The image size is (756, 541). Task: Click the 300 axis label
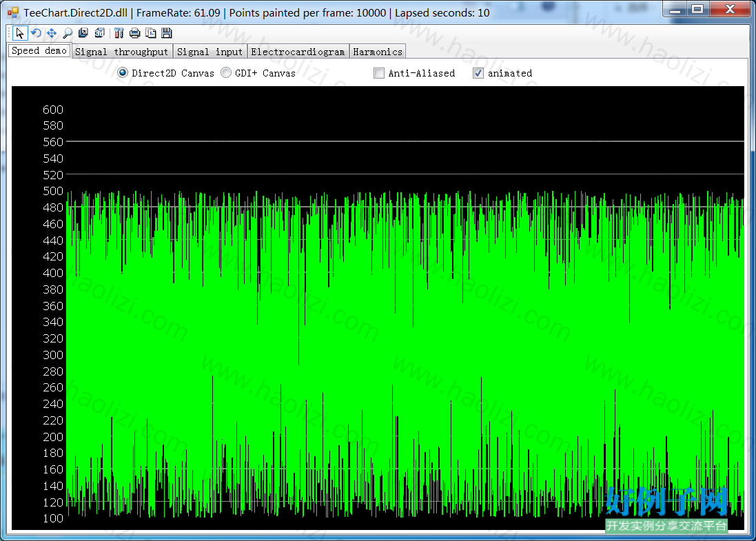tap(53, 355)
